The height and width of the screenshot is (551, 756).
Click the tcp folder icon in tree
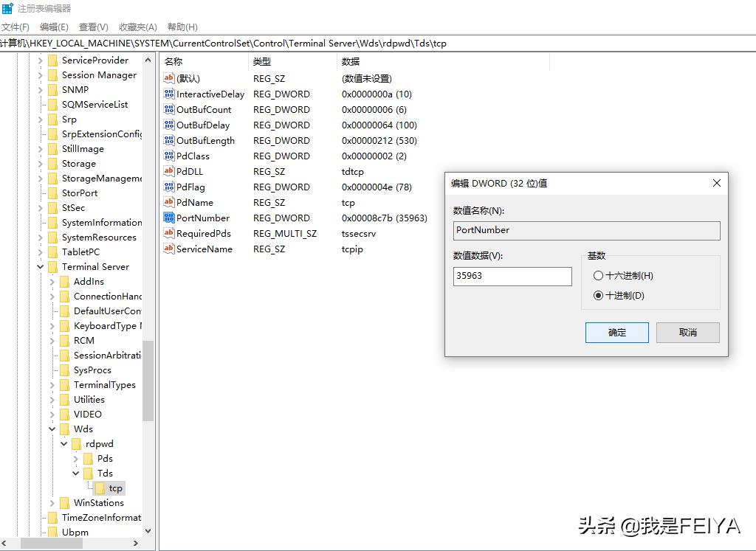coord(100,488)
